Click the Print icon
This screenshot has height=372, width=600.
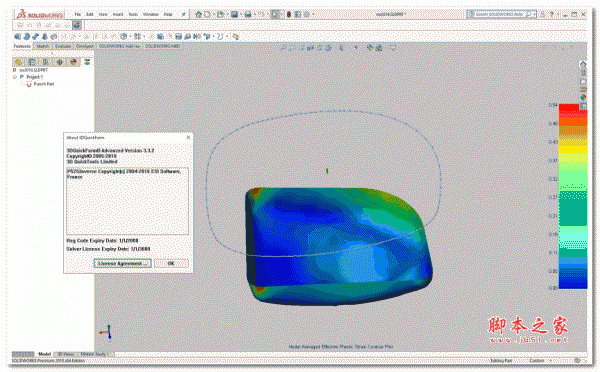click(x=248, y=15)
